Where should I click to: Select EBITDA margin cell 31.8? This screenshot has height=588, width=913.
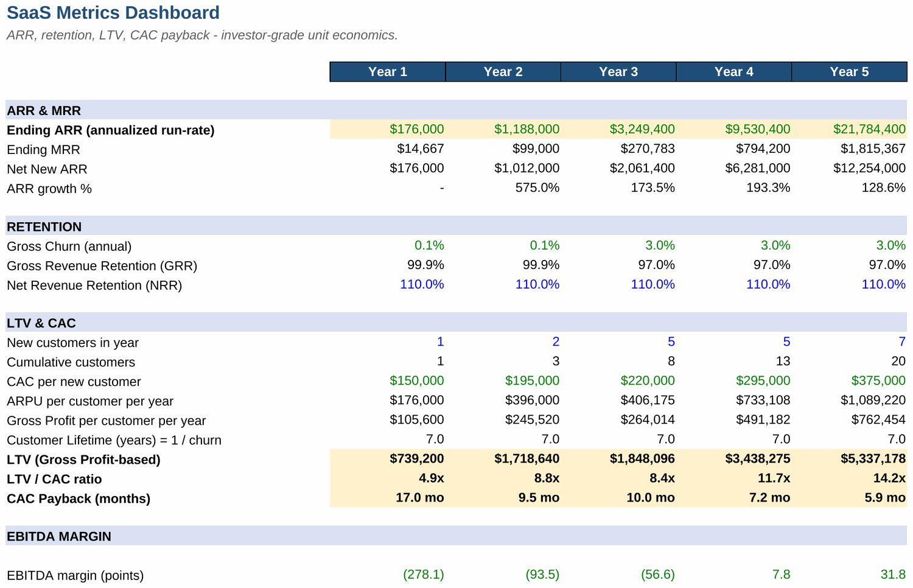[850, 574]
